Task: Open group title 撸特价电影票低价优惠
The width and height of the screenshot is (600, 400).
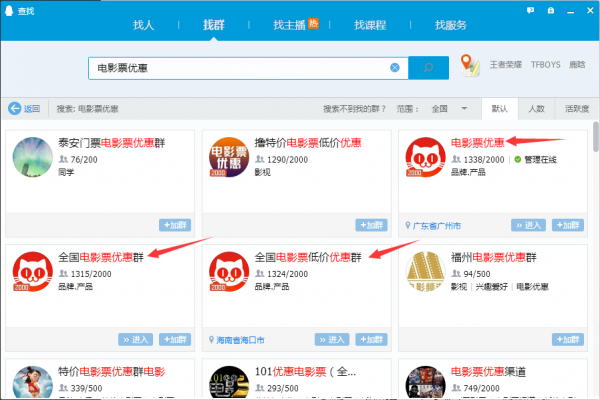Action: pyautogui.click(x=308, y=143)
